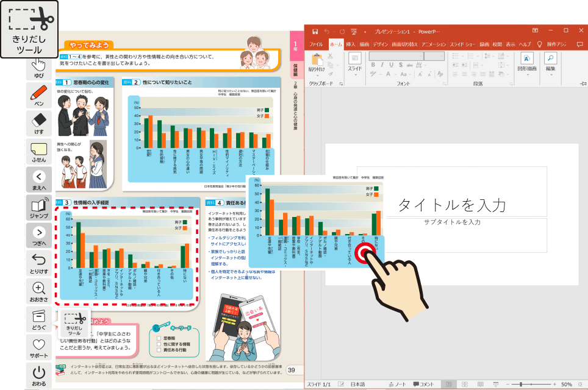Open the おおきさ zoom tool
588x390 pixels.
[39, 291]
